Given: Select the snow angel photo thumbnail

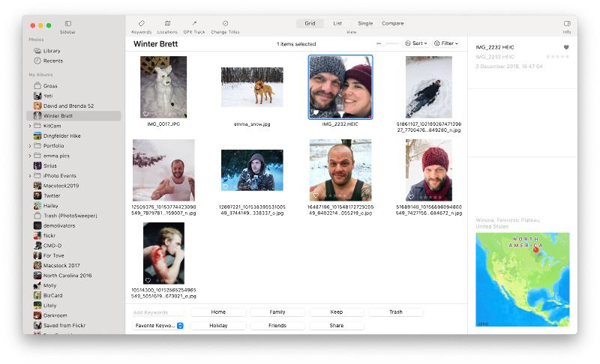Looking at the screenshot, I should click(428, 87).
